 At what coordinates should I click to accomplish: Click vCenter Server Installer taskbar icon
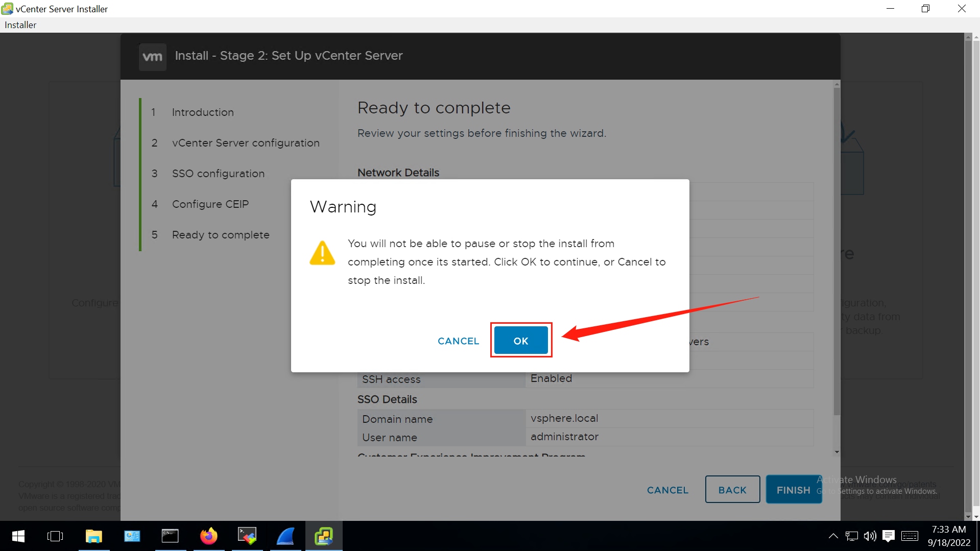(324, 536)
